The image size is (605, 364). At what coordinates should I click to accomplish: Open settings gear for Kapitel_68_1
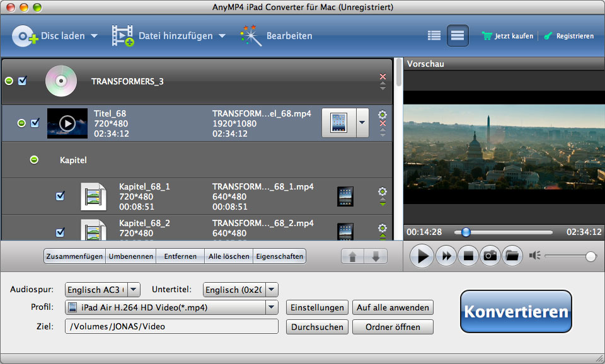383,191
